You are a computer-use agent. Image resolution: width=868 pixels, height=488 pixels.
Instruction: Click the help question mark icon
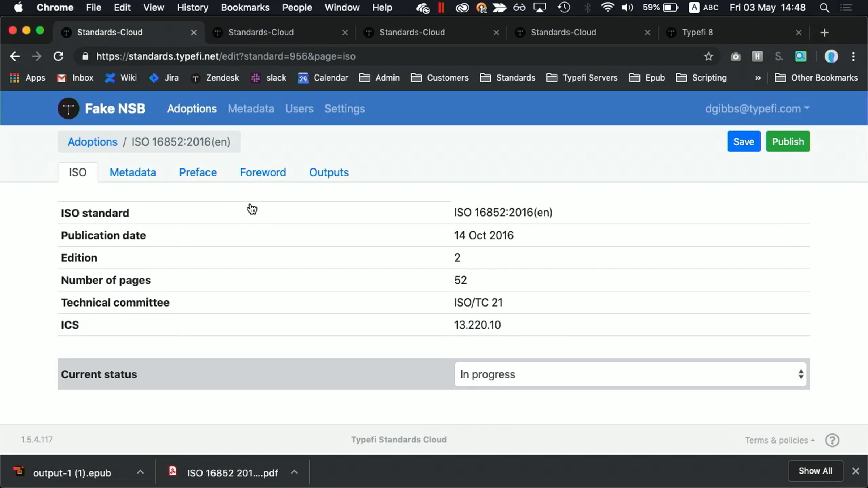(832, 440)
